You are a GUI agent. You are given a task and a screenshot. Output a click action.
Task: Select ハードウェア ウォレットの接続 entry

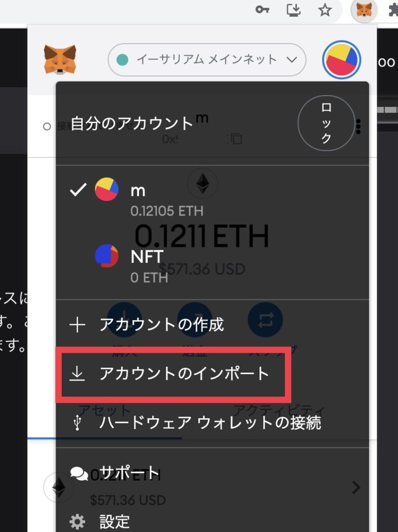212,423
